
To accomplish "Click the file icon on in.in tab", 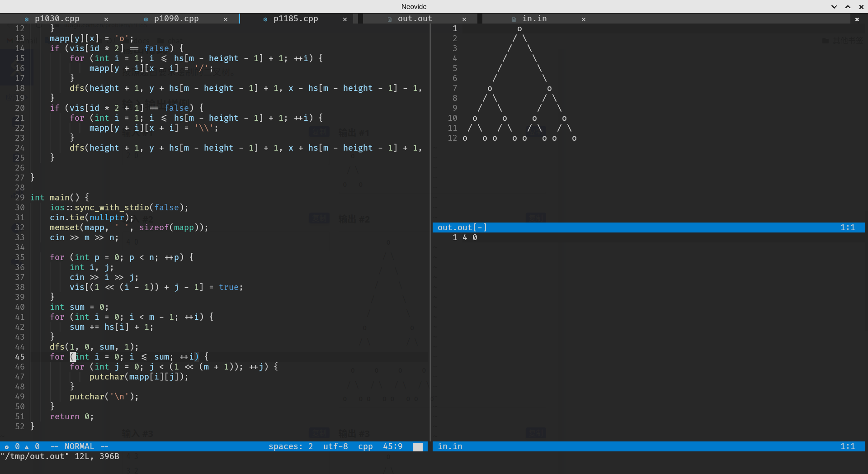I will (514, 19).
